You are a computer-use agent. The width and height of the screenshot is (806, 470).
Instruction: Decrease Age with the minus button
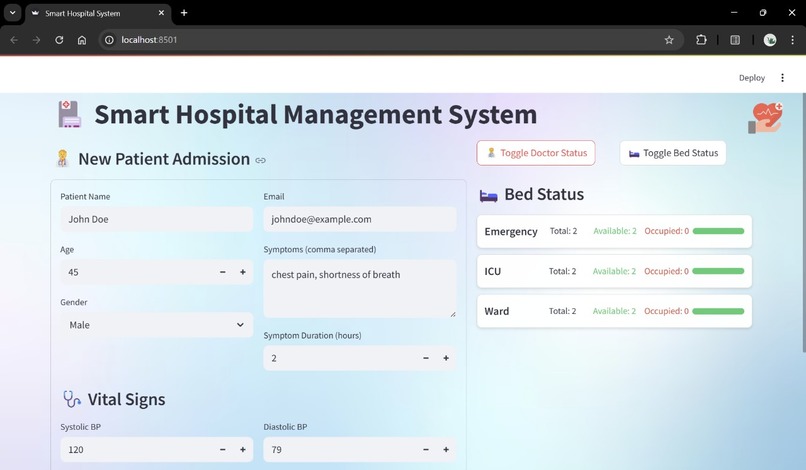pyautogui.click(x=223, y=272)
